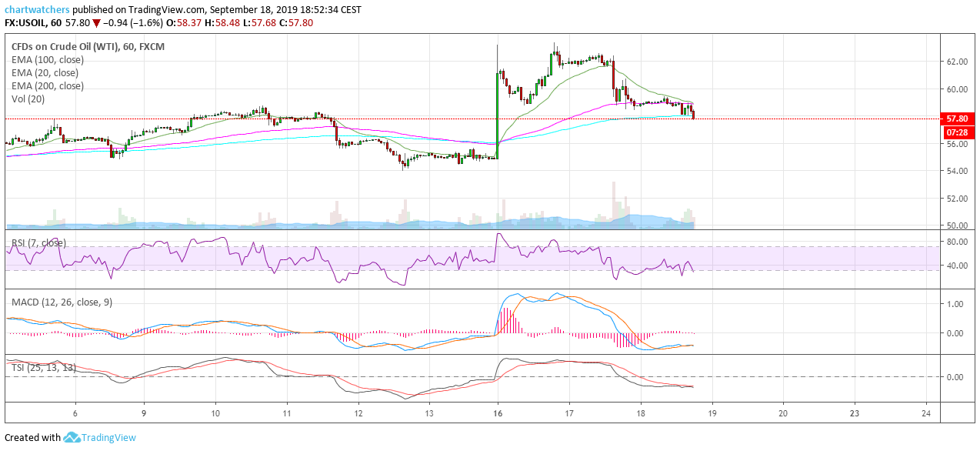This screenshot has height=451, width=980.
Task: Open the chartwatchers author profile link
Action: click(x=35, y=9)
